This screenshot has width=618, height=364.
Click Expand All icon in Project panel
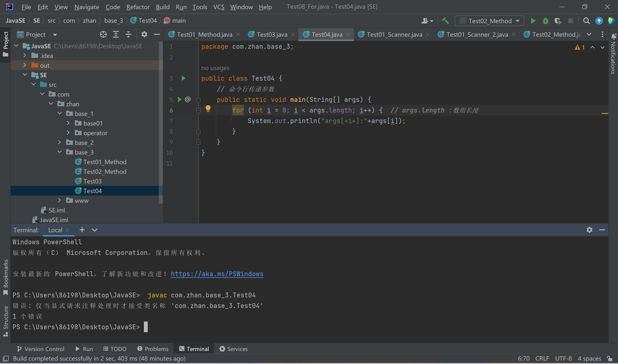[116, 34]
